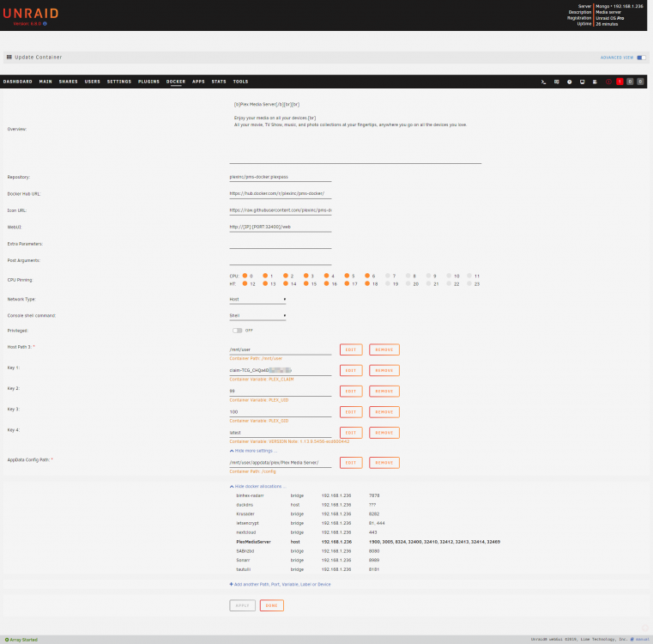Click 'Array Started' status text

(23, 640)
